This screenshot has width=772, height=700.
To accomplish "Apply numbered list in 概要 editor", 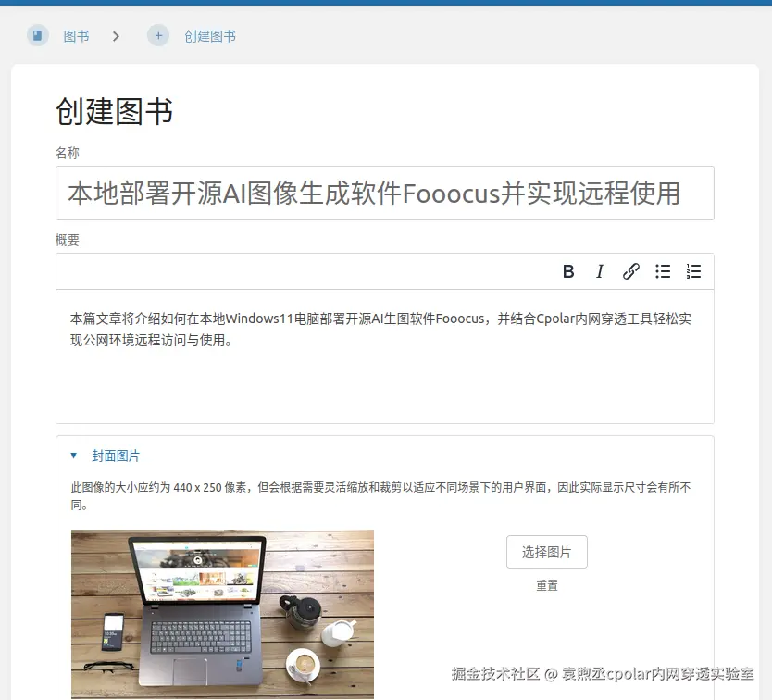I will [693, 271].
